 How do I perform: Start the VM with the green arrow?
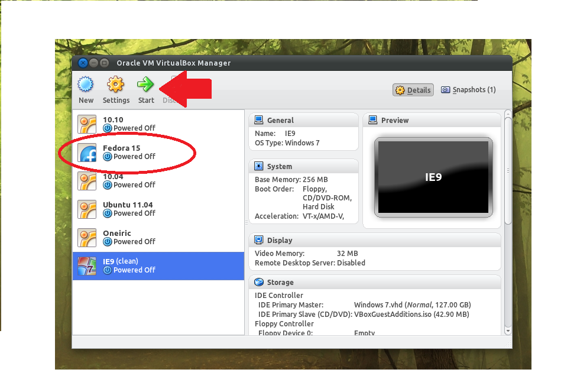pos(145,85)
